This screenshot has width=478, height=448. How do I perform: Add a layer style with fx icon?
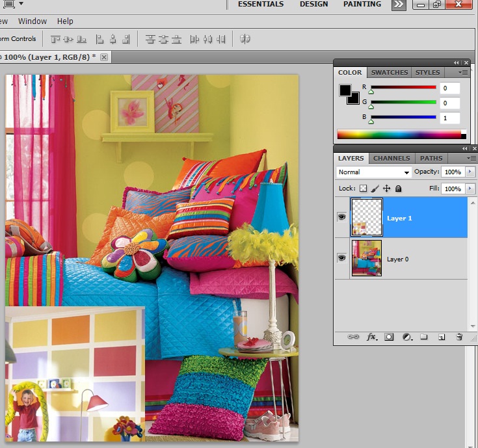[372, 337]
